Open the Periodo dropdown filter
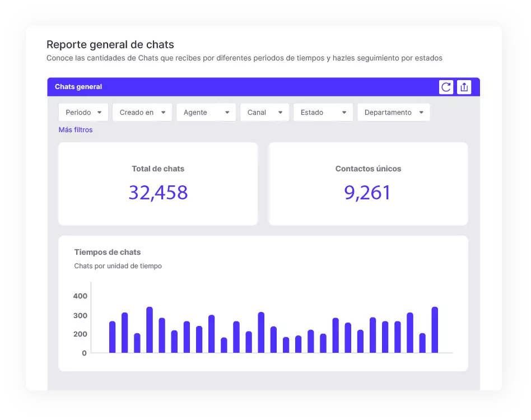Viewport: 531px width, 420px height. 83,113
